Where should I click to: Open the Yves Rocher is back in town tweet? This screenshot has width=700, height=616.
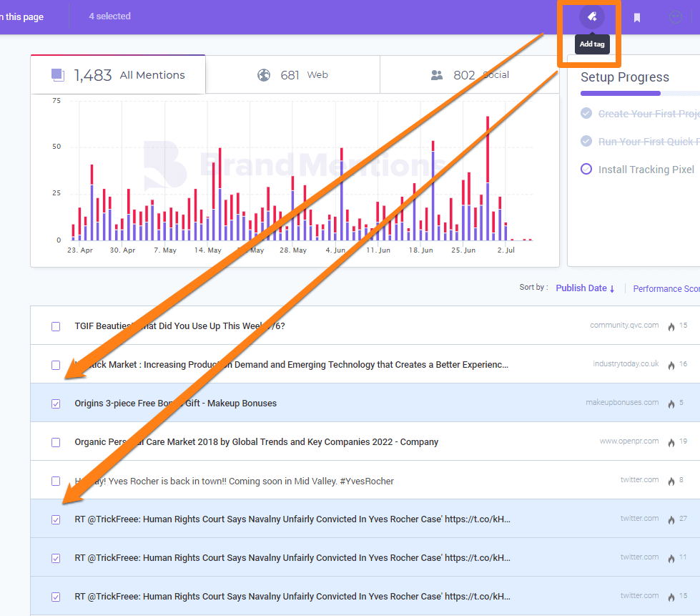(x=234, y=481)
